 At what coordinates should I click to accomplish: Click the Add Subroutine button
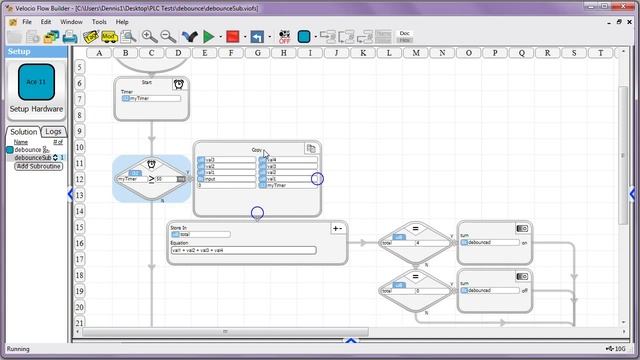click(39, 166)
